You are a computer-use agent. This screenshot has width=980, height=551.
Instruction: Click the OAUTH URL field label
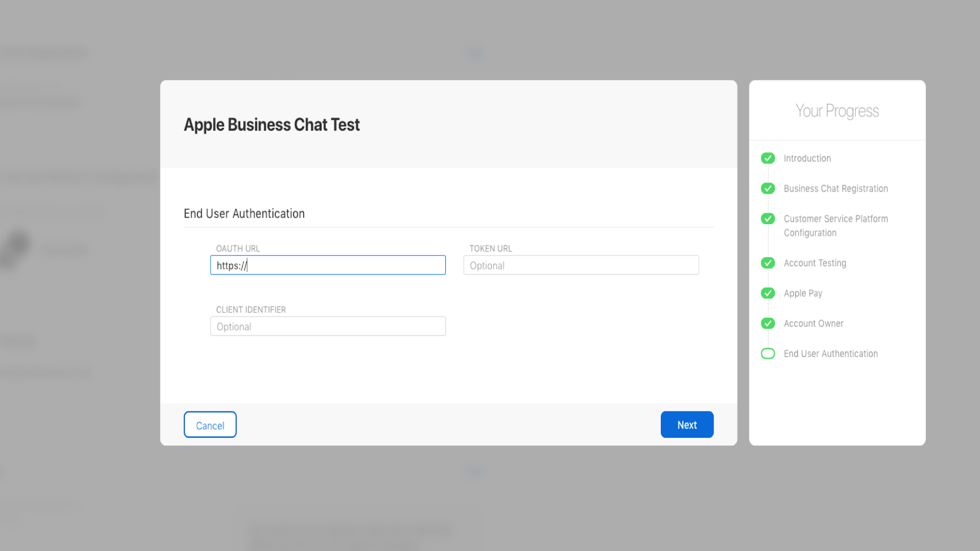[x=238, y=248]
